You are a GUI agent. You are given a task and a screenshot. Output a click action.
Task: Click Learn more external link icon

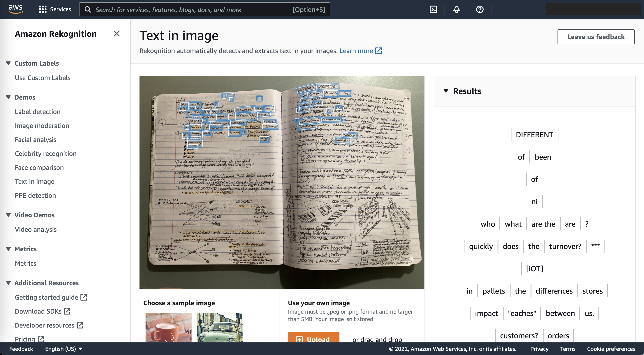coord(378,51)
